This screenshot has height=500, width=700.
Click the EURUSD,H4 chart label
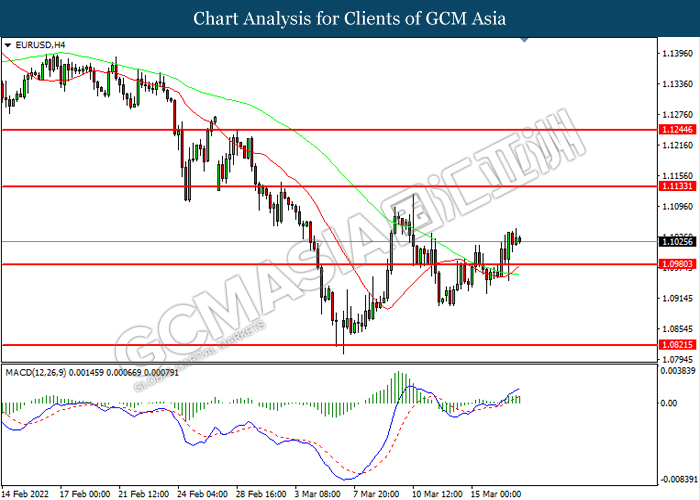tap(40, 45)
